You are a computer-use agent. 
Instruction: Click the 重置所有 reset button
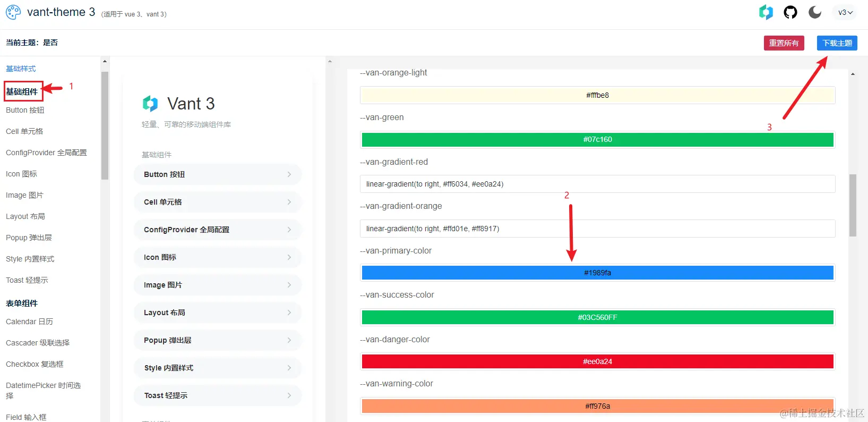pos(784,43)
